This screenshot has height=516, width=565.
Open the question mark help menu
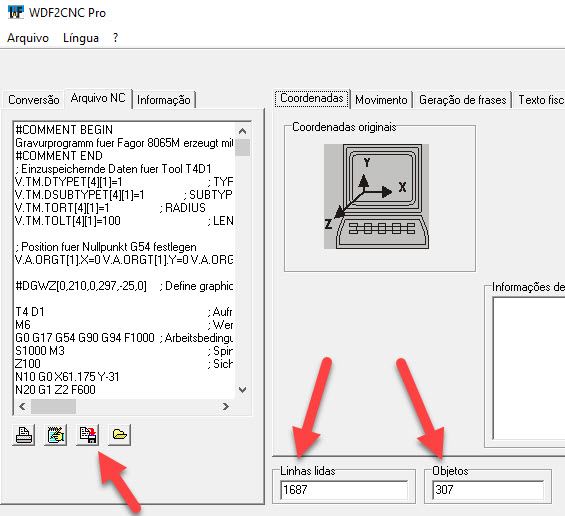pos(115,38)
